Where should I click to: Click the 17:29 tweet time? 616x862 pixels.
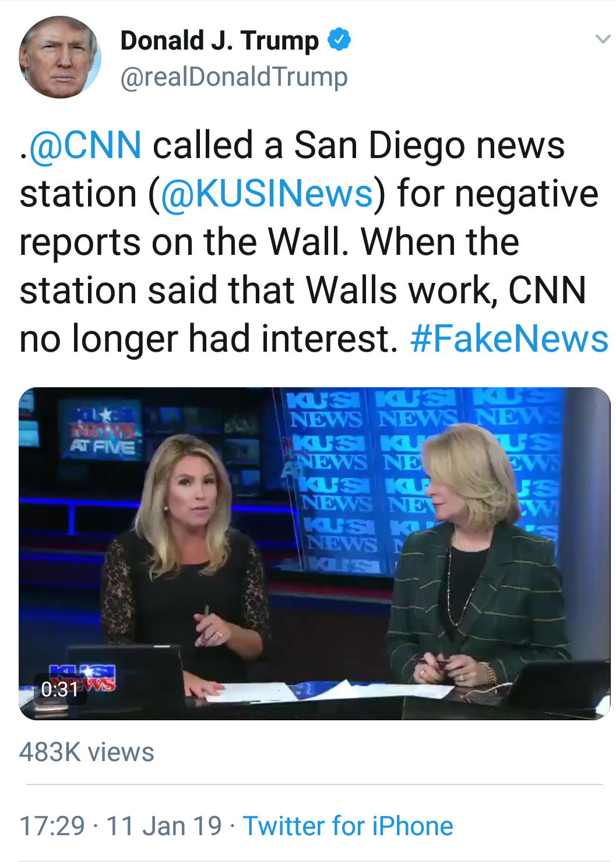52,826
